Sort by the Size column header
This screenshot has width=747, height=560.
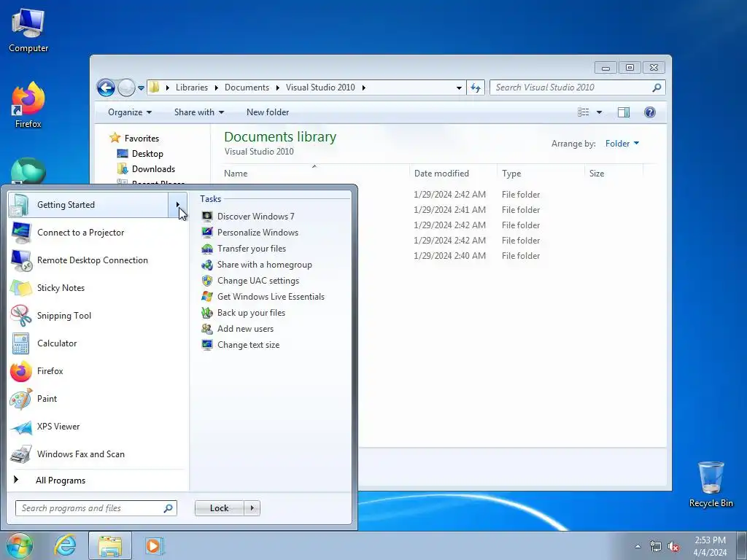[x=614, y=174]
